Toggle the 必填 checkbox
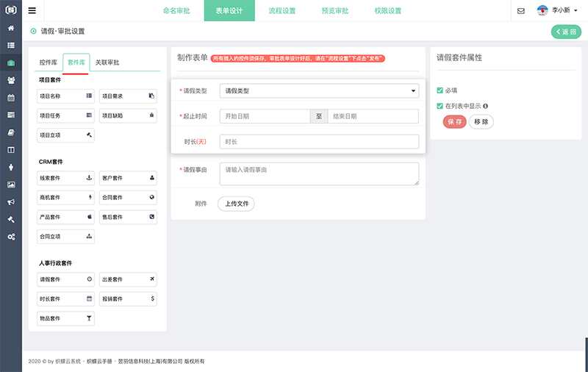Image resolution: width=588 pixels, height=372 pixels. (x=440, y=90)
